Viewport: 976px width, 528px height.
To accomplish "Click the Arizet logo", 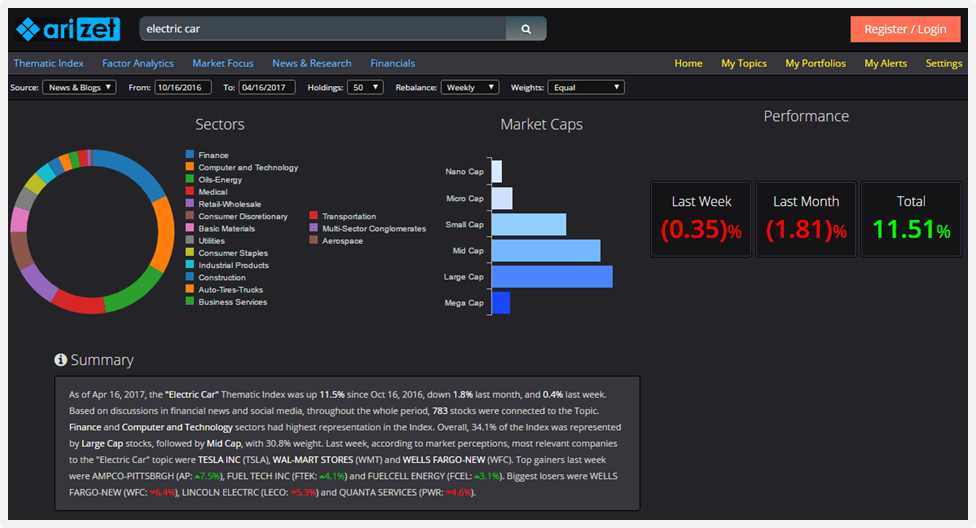I will tap(68, 29).
